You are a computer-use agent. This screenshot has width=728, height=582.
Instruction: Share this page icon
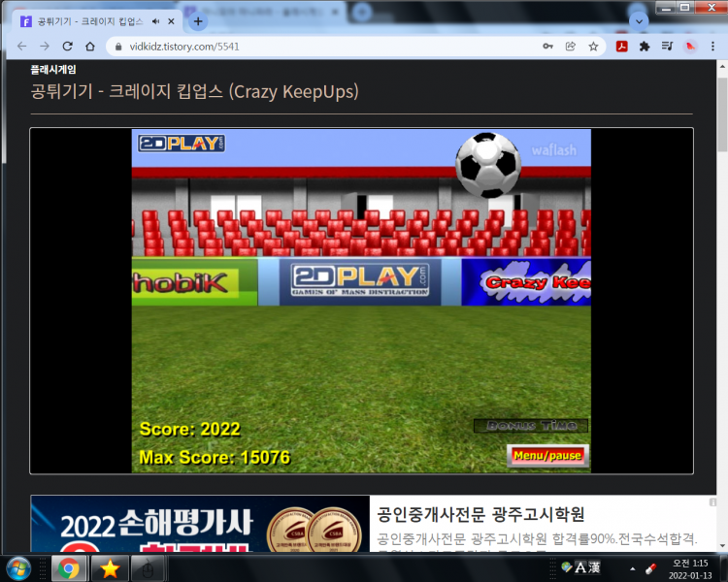571,46
